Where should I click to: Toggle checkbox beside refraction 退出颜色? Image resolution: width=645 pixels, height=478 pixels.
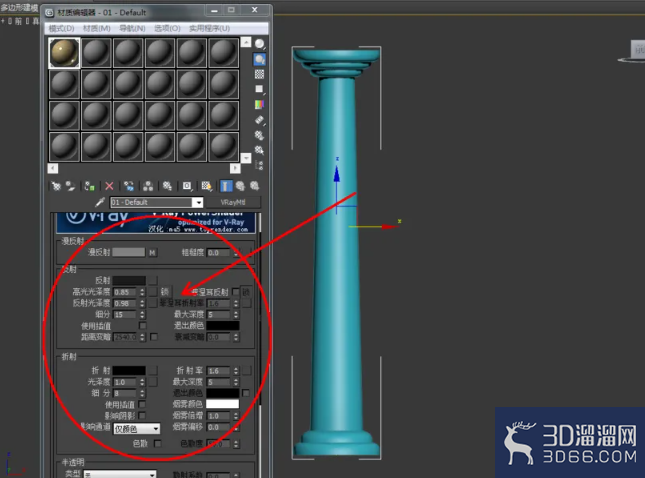tap(246, 393)
